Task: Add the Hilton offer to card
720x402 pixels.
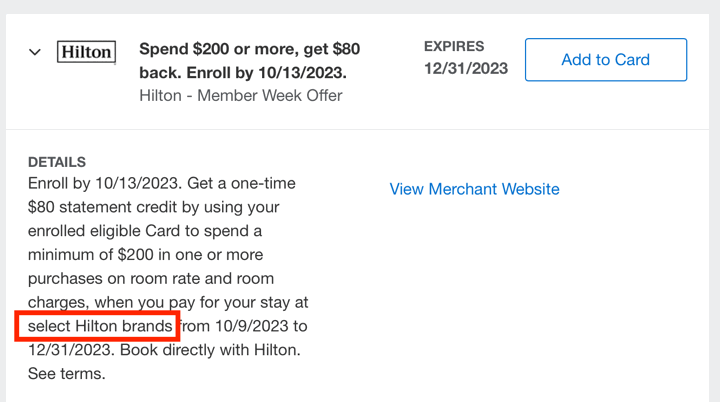Action: 606,60
